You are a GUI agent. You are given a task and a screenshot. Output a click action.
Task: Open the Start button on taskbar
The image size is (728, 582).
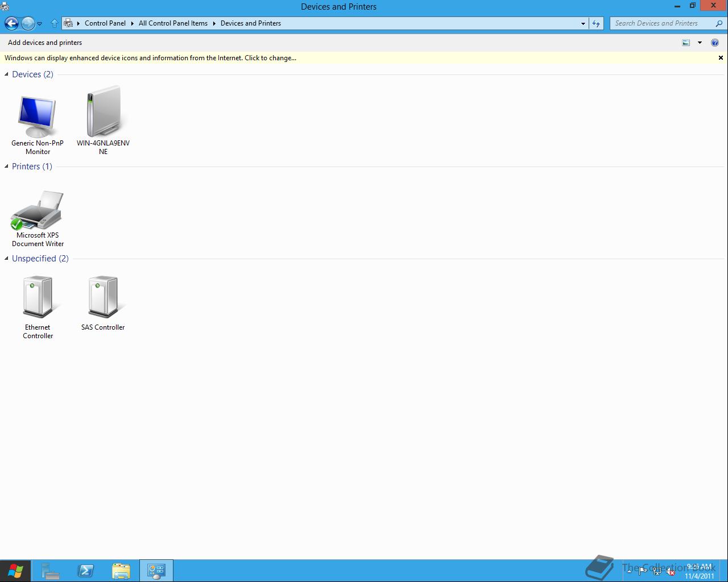click(15, 571)
